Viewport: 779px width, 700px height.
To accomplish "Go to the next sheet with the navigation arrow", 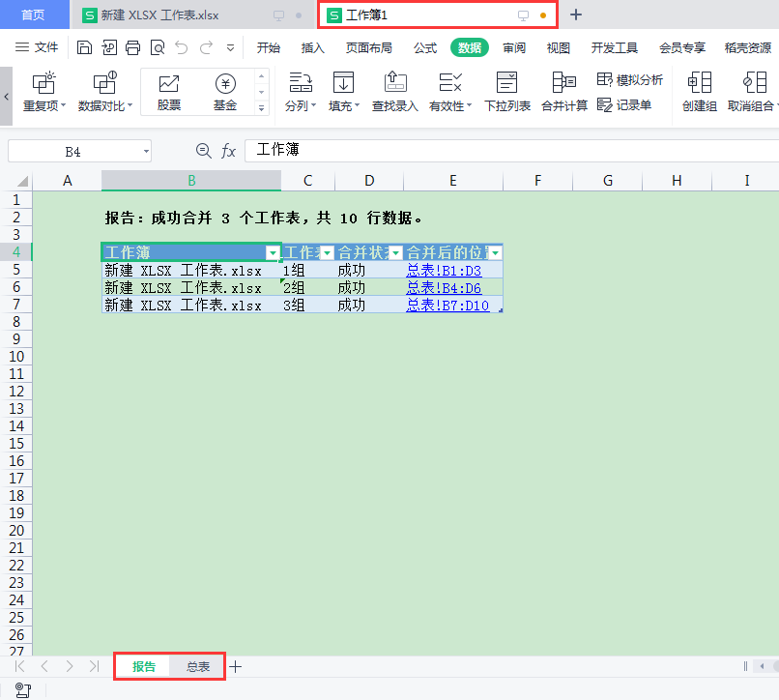I will click(70, 666).
